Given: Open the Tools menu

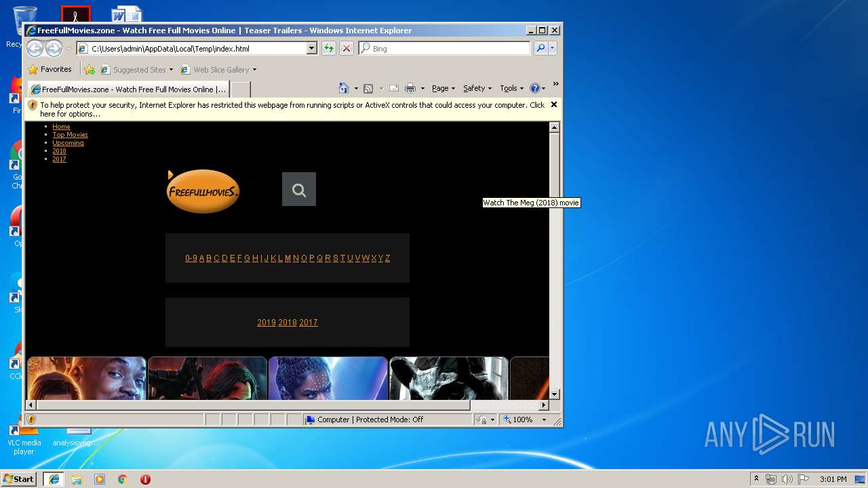Looking at the screenshot, I should click(x=512, y=88).
